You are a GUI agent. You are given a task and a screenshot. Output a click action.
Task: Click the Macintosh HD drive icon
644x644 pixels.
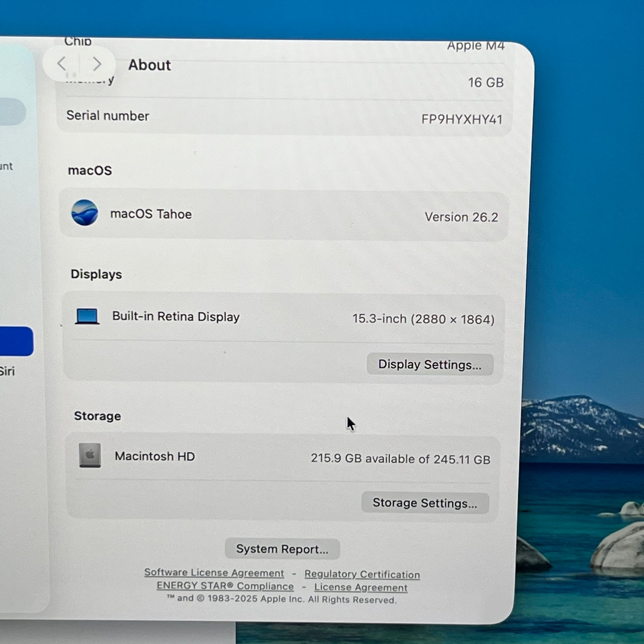click(90, 455)
